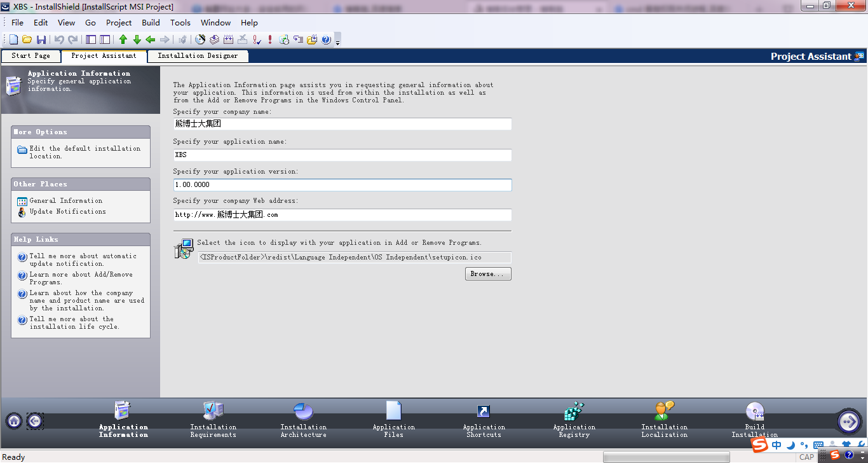
Task: Click the Redo arrow in the toolbar
Action: (73, 39)
